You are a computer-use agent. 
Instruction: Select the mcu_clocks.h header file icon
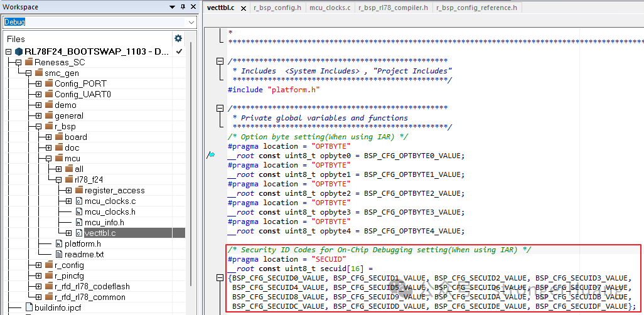[x=79, y=211]
